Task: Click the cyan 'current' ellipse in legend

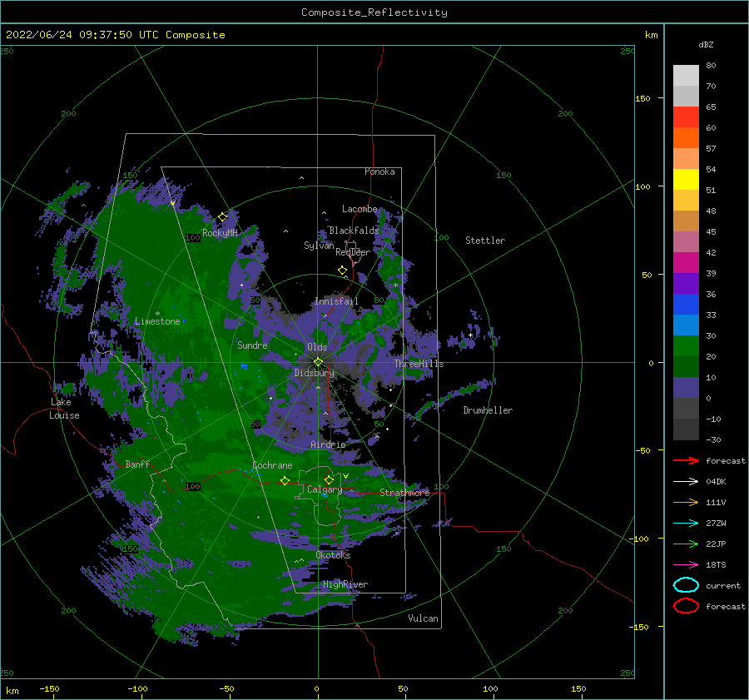Action: click(686, 585)
